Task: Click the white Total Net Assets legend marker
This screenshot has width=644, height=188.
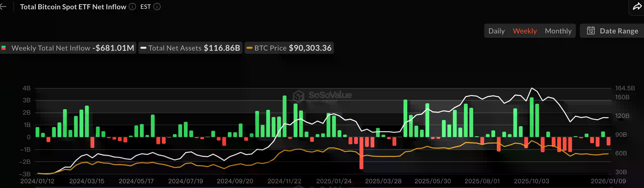Action: pyautogui.click(x=143, y=48)
